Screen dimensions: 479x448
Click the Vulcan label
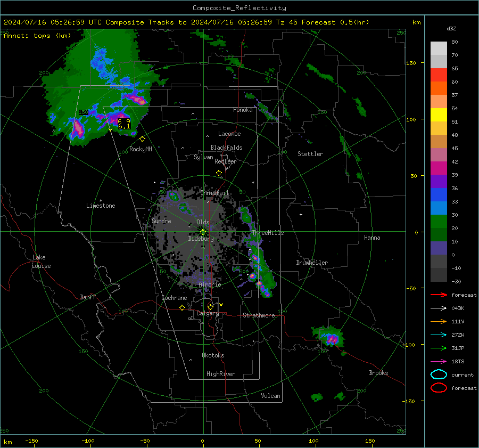(270, 396)
